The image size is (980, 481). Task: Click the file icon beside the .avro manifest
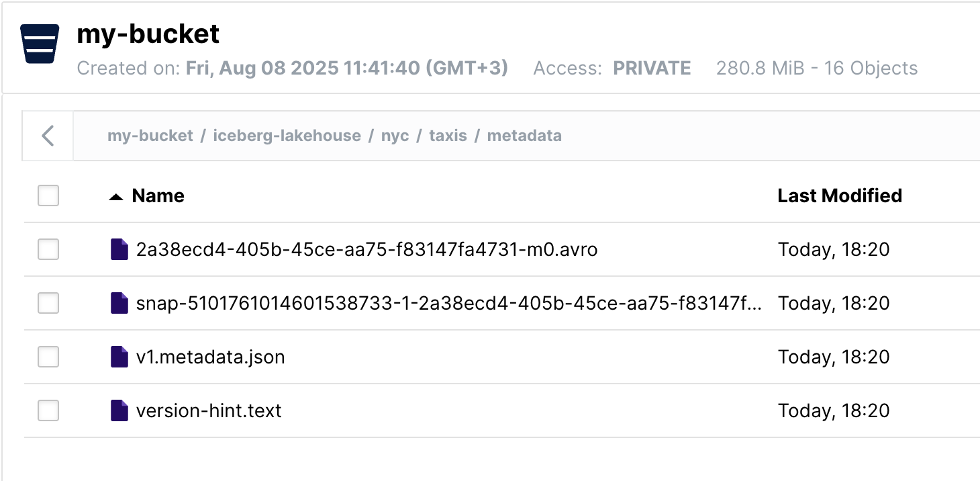click(119, 249)
